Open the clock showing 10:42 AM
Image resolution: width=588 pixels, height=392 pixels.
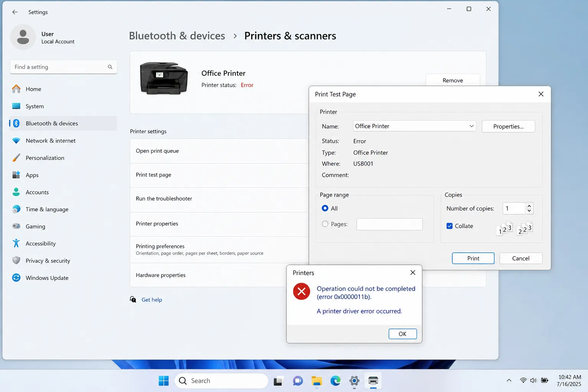pyautogui.click(x=569, y=381)
